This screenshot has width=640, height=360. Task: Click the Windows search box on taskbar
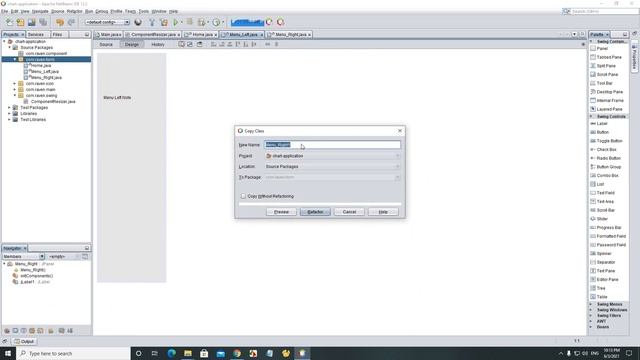(73, 353)
